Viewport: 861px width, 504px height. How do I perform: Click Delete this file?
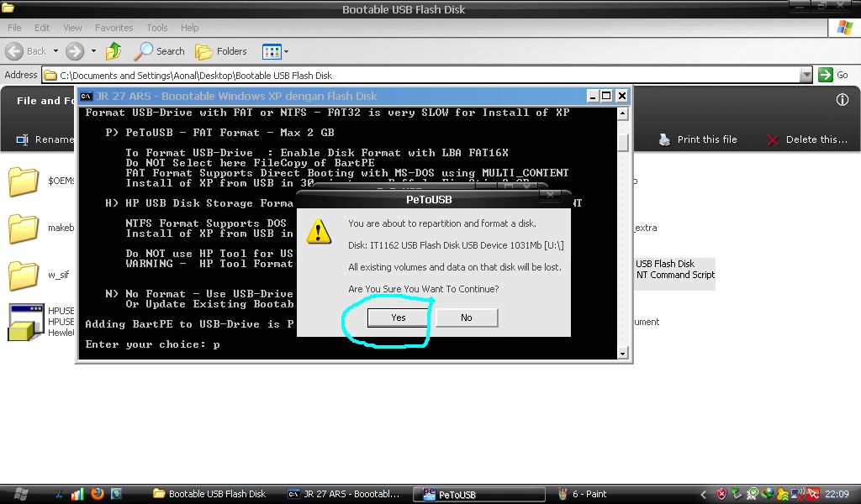coord(807,139)
